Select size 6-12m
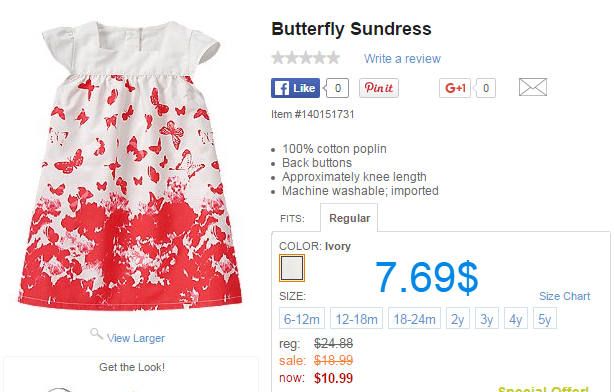The image size is (614, 392). pos(302,318)
